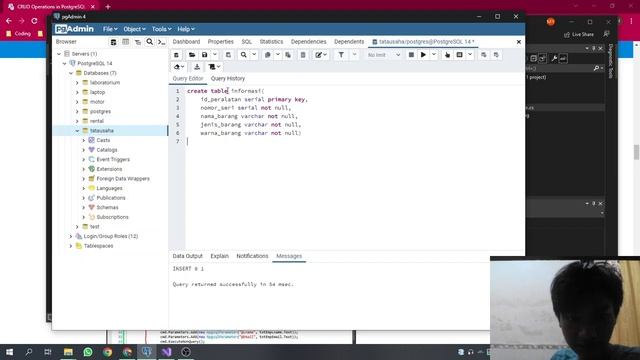Switch to the Dependencies tab
The height and width of the screenshot is (360, 640).
[308, 42]
